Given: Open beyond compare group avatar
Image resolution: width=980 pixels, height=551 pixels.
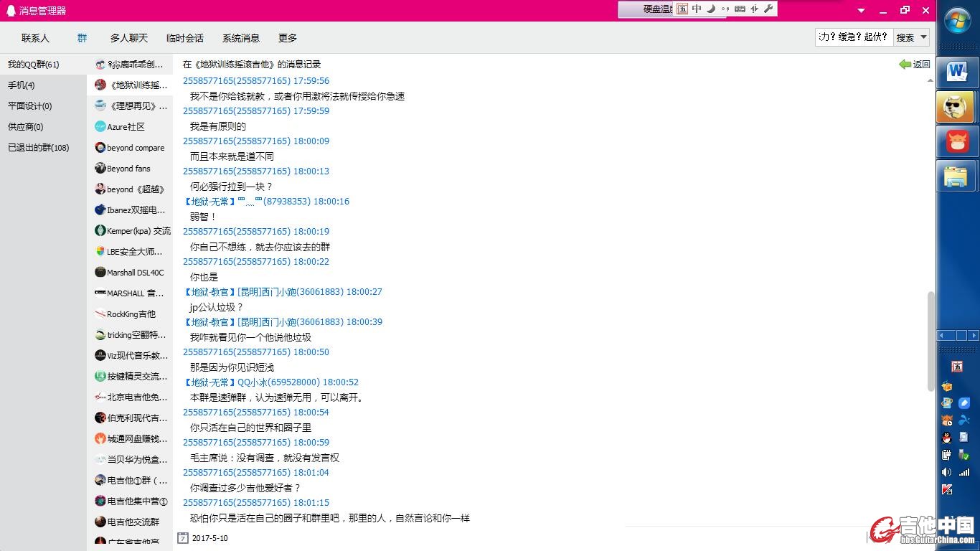Looking at the screenshot, I should coord(100,148).
